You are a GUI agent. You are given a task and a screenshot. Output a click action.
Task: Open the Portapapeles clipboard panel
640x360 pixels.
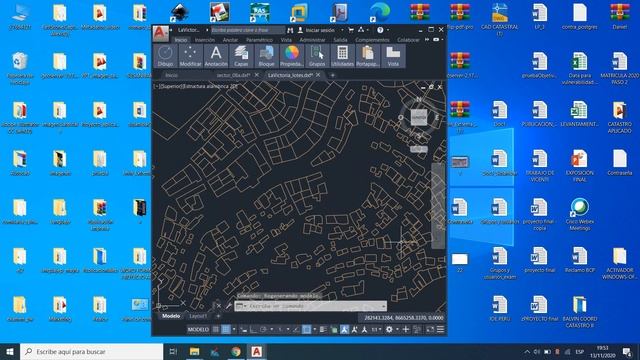coord(368,56)
